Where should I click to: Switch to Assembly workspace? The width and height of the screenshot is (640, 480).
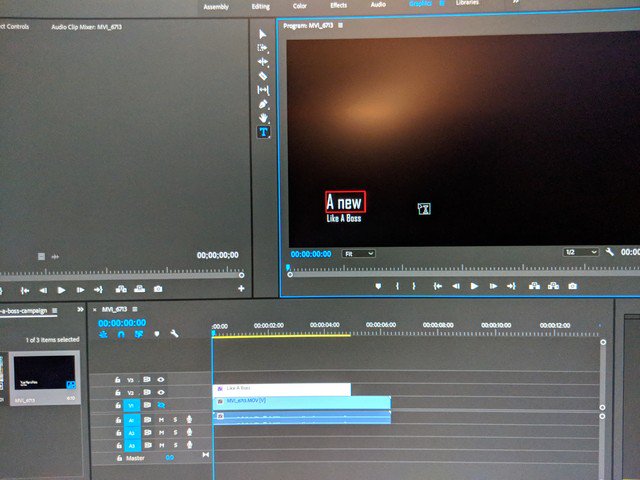click(216, 7)
